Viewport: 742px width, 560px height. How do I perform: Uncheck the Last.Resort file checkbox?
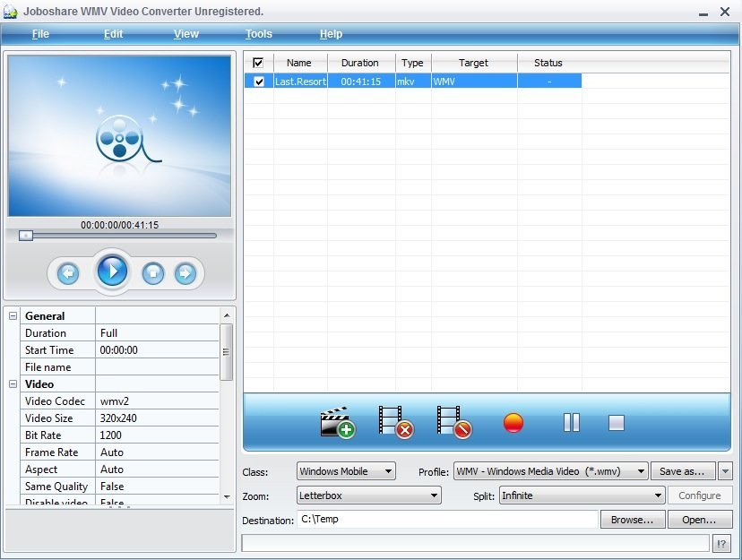point(258,81)
